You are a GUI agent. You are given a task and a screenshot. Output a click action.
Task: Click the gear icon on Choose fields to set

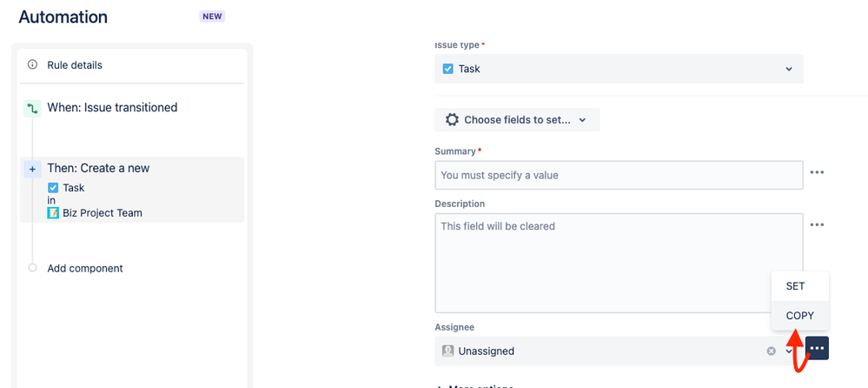pos(452,120)
